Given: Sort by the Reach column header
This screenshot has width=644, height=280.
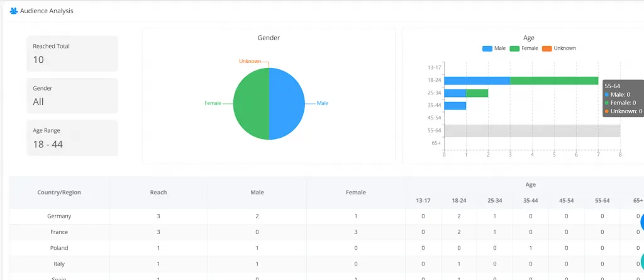Looking at the screenshot, I should 158,193.
